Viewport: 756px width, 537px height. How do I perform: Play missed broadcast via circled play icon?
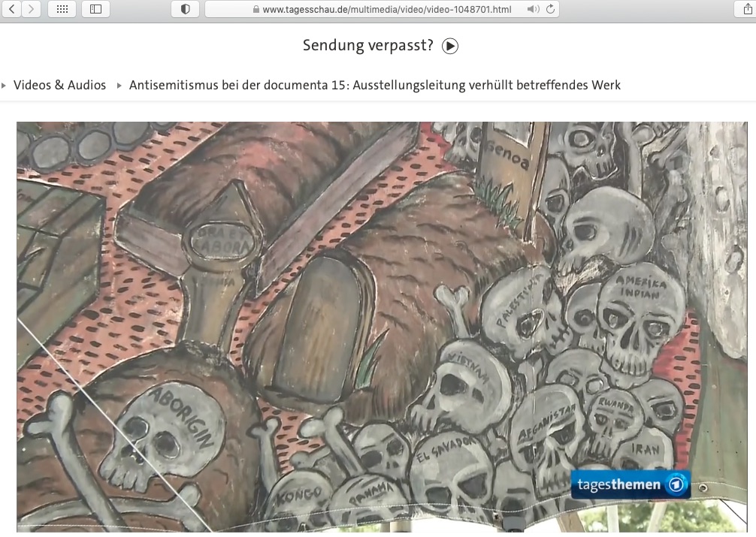click(450, 46)
